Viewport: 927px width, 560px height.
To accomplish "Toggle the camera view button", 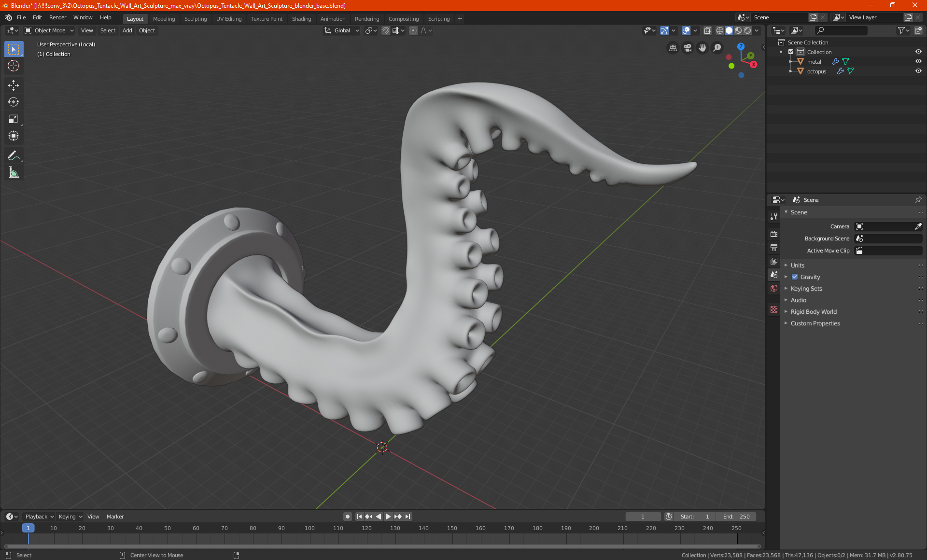I will click(688, 48).
